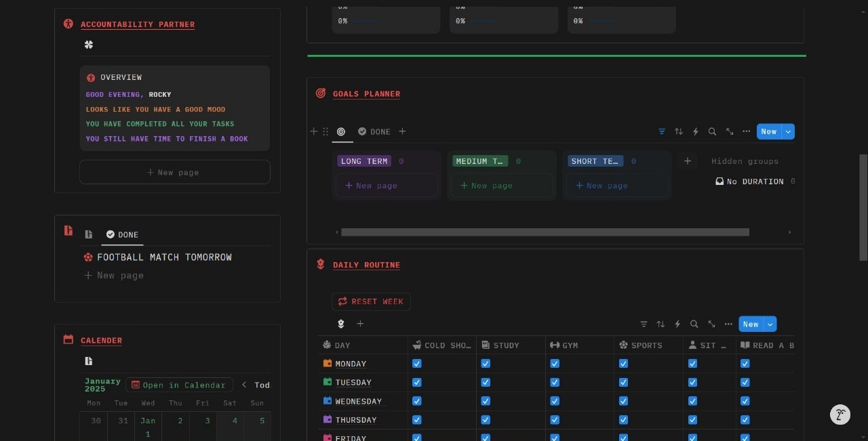
Task: Click the MEDIUM TERM group label
Action: click(479, 161)
